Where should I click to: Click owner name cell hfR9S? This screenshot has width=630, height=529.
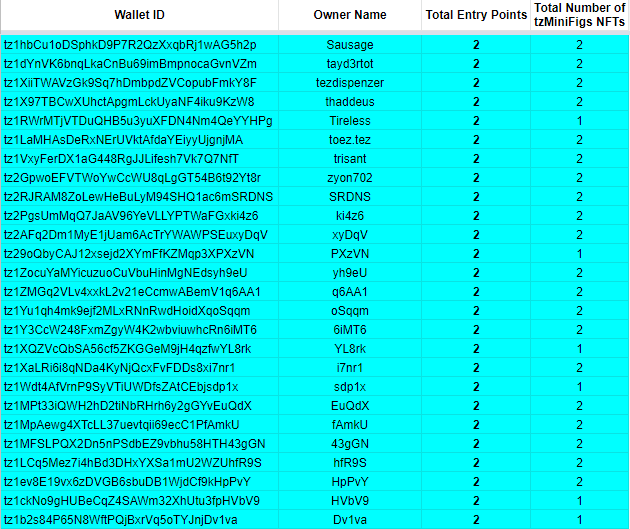pyautogui.click(x=350, y=463)
